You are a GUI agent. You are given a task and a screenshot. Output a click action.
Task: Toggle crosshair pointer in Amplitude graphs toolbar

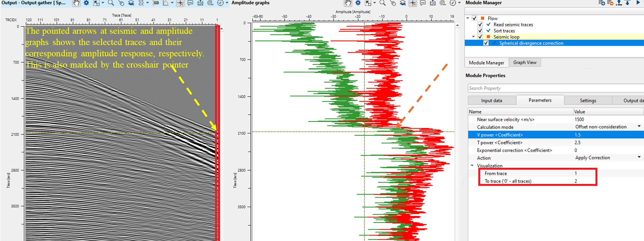pos(413,3)
